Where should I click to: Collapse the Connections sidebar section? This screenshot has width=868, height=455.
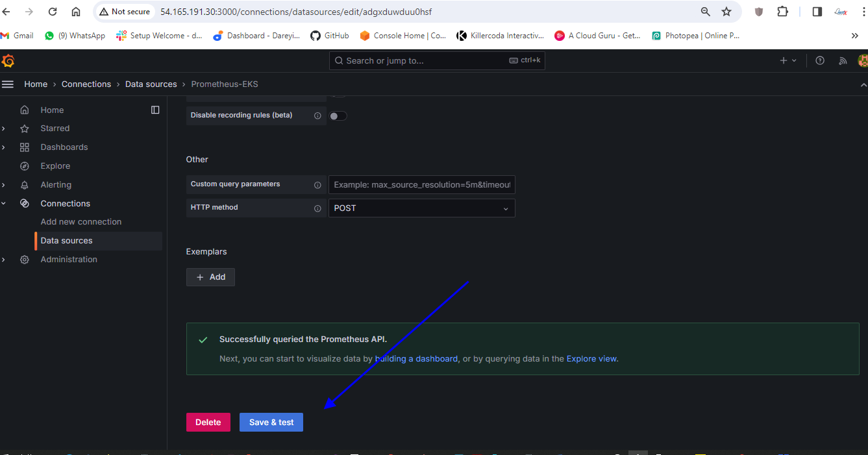pyautogui.click(x=4, y=203)
